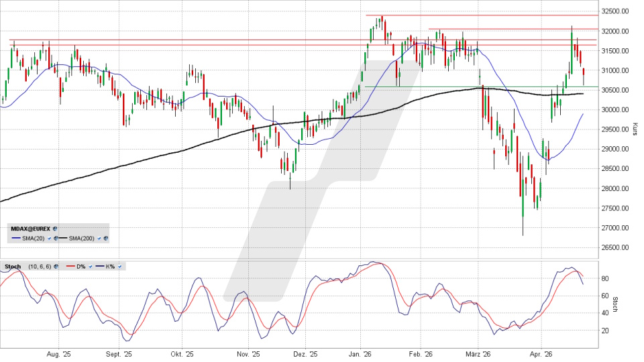644x362 pixels.
Task: Click the black SMA(200) line swatch
Action: (x=63, y=238)
